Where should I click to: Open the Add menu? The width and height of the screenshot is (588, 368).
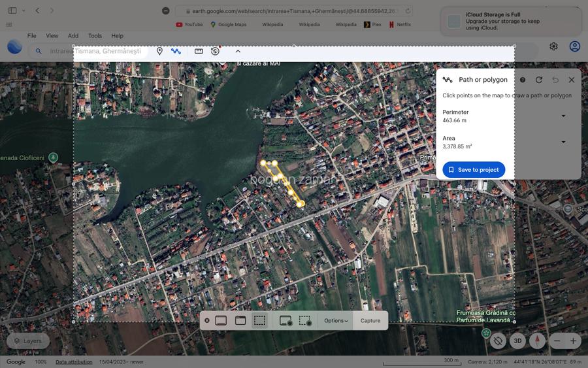(x=73, y=36)
